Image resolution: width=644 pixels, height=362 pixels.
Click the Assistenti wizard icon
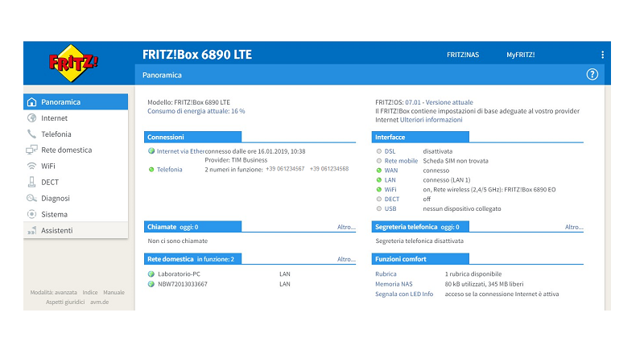click(x=31, y=230)
